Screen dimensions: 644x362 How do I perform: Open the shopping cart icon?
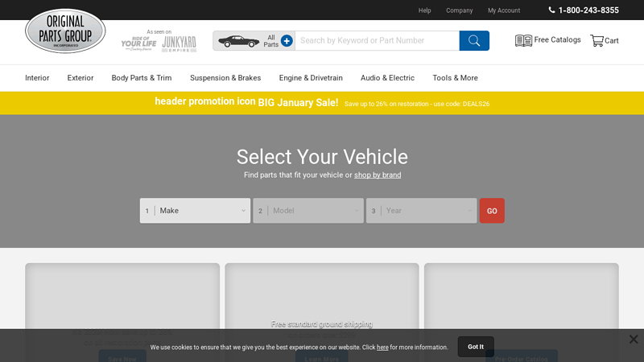(597, 40)
